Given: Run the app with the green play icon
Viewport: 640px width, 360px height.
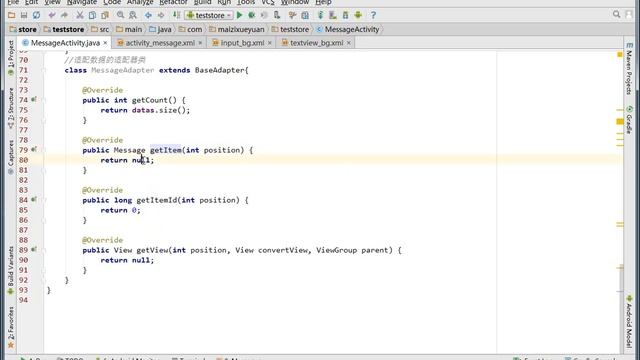Looking at the screenshot, I should (240, 16).
